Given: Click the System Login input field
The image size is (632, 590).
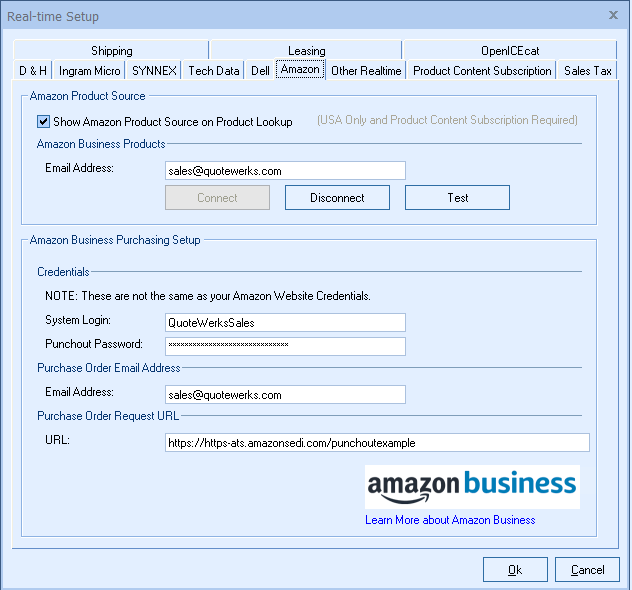Looking at the screenshot, I should coord(285,322).
